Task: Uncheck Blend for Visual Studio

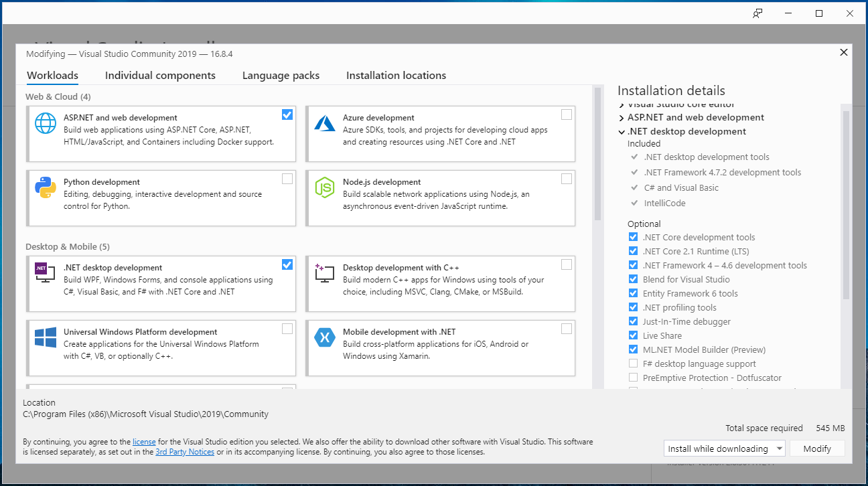Action: pyautogui.click(x=633, y=279)
